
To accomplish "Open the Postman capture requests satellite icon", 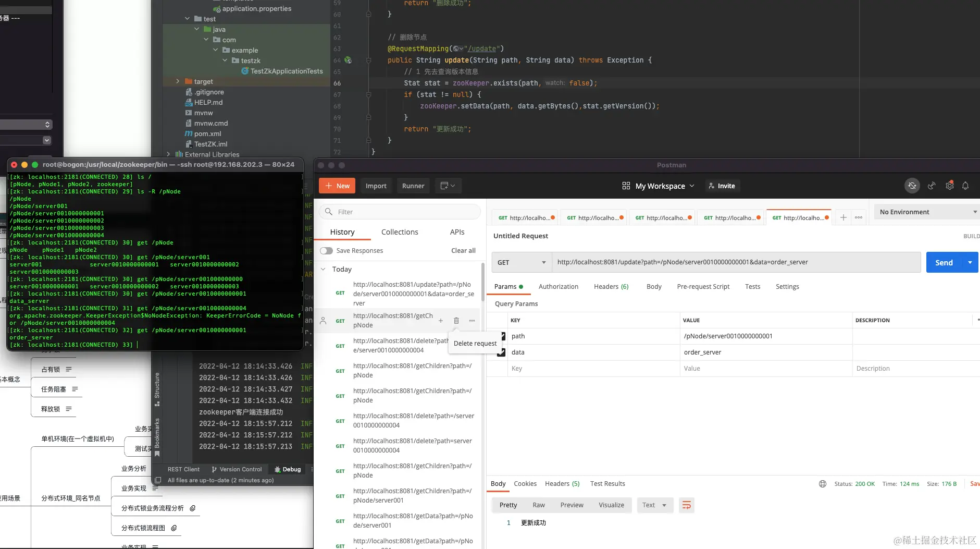I will [x=932, y=186].
